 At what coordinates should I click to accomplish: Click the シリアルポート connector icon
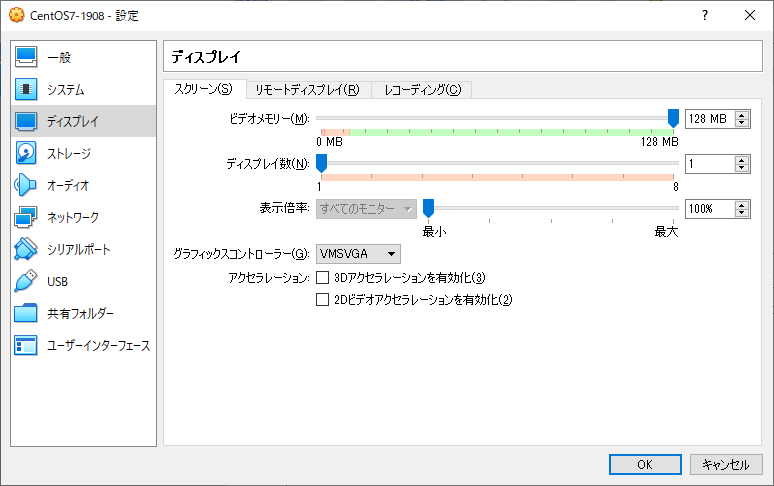[26, 249]
